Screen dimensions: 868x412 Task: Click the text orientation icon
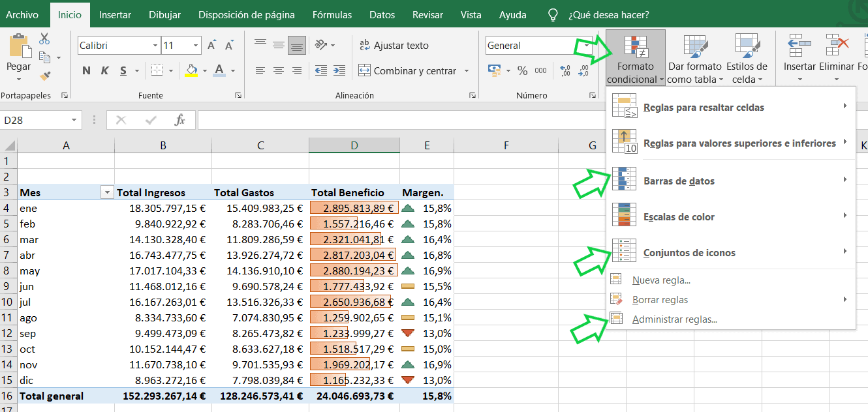pyautogui.click(x=320, y=45)
